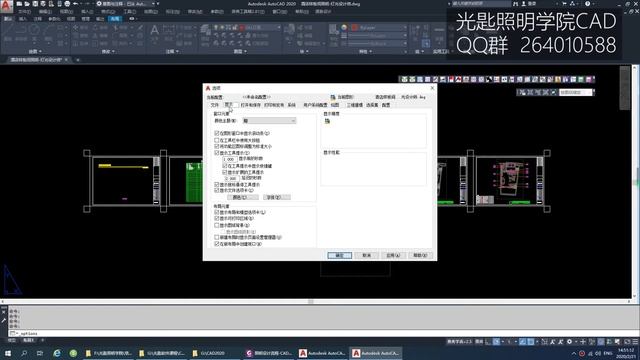Click the status bar customization icon at far right

[635, 342]
